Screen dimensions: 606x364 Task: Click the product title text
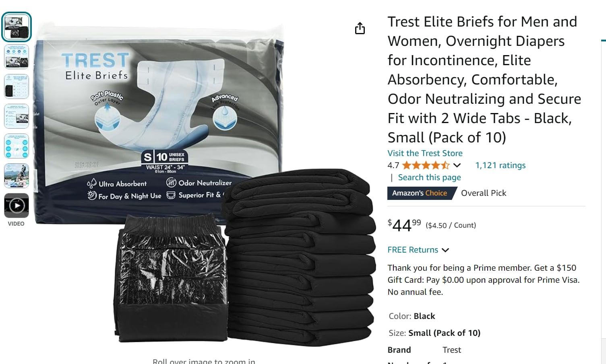click(484, 79)
